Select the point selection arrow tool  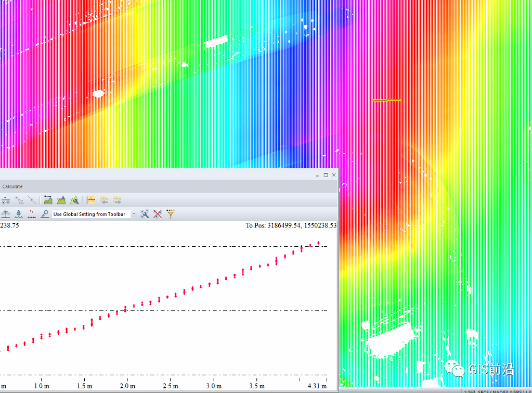click(19, 200)
